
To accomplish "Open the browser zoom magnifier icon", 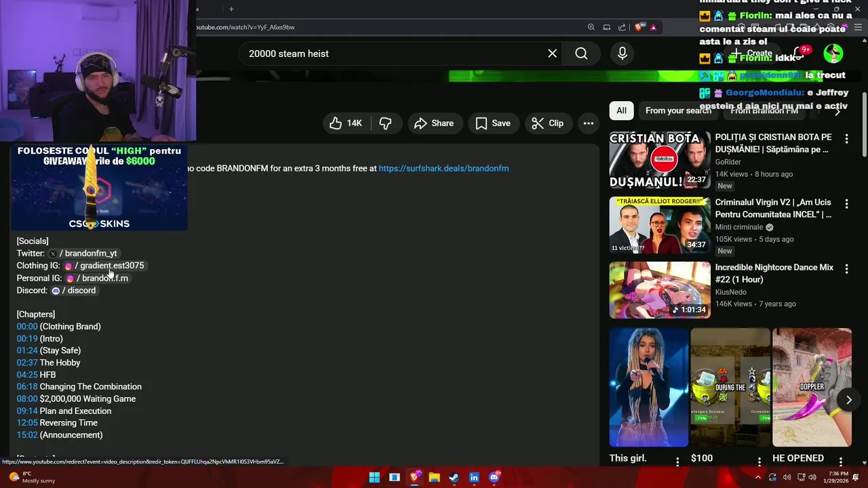I will pos(591,27).
